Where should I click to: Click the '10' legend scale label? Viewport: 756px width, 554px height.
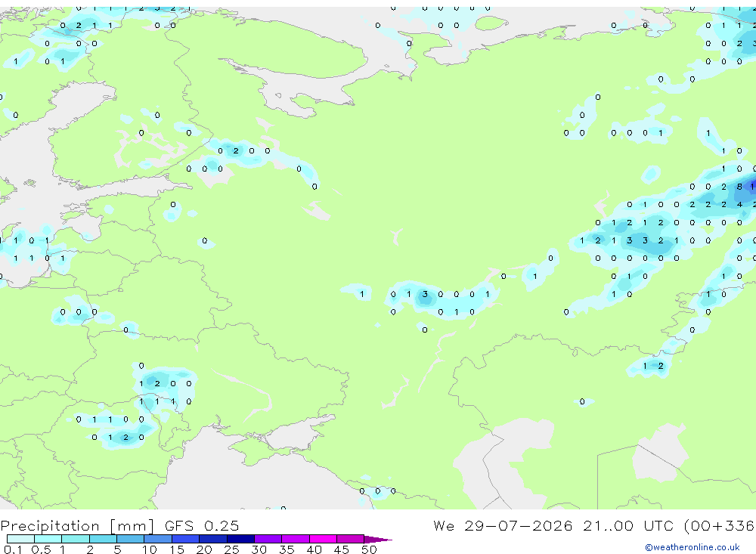click(150, 549)
